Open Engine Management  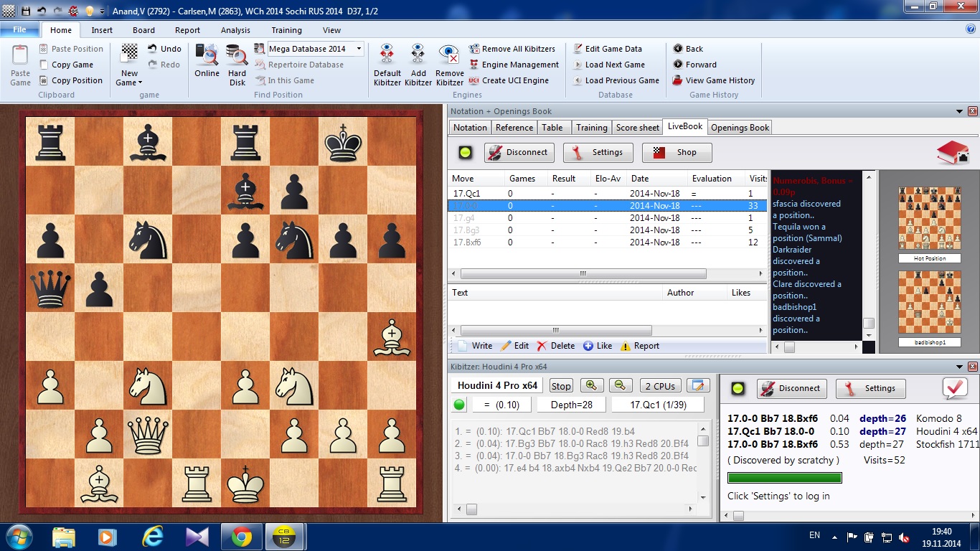(x=514, y=65)
